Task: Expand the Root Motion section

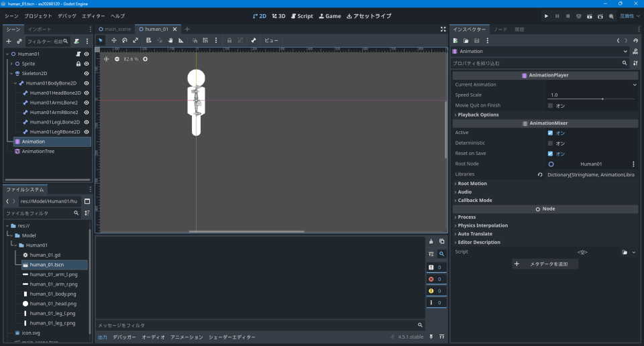Action: tap(472, 183)
